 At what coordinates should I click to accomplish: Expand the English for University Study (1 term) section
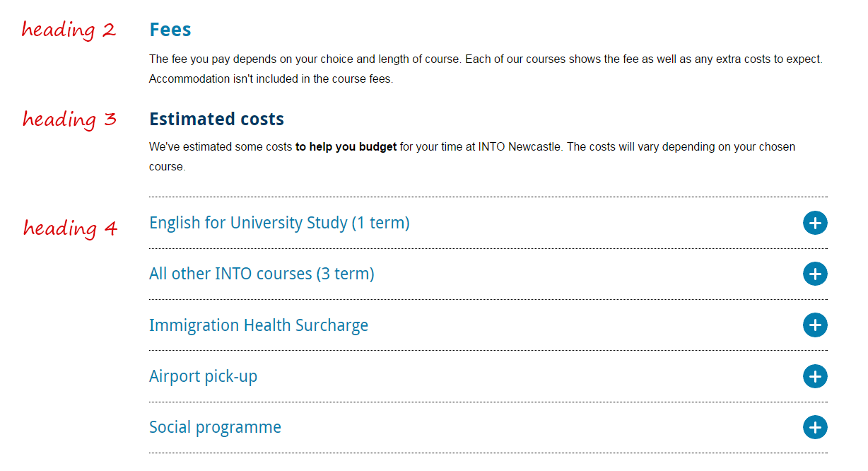[279, 223]
